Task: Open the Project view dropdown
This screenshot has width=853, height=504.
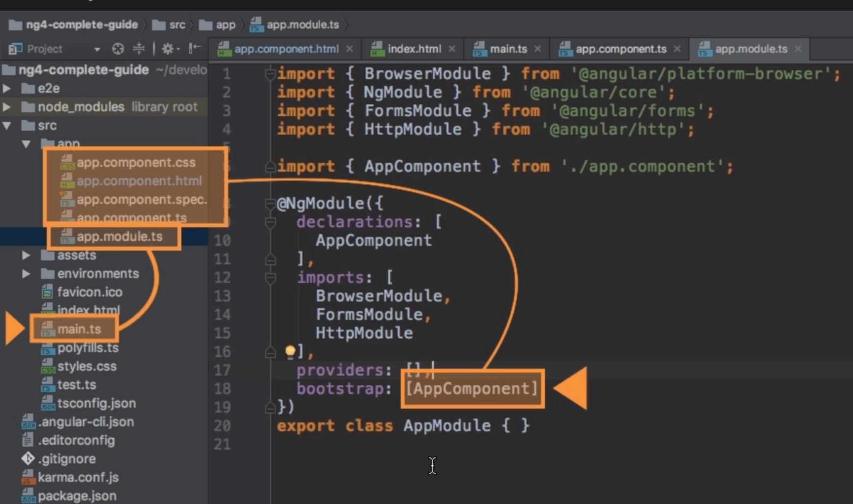Action: point(97,49)
